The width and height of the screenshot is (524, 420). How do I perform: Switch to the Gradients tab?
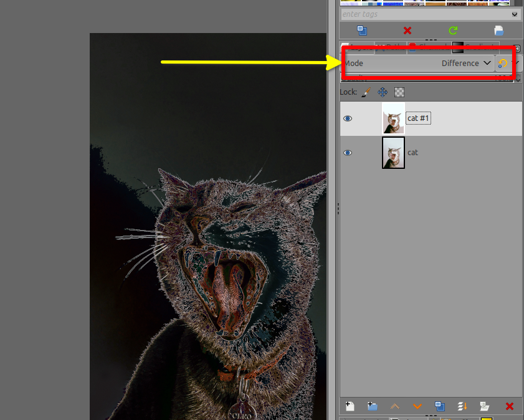click(476, 47)
